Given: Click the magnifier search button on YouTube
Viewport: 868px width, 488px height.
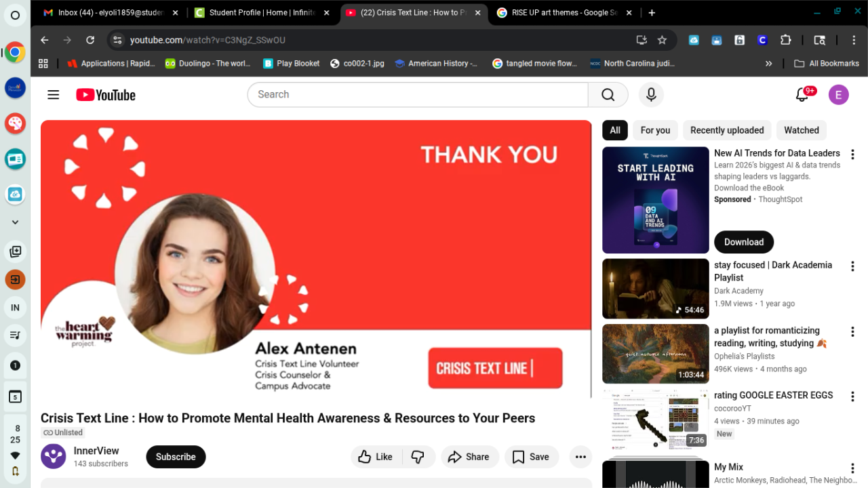Looking at the screenshot, I should pos(608,95).
